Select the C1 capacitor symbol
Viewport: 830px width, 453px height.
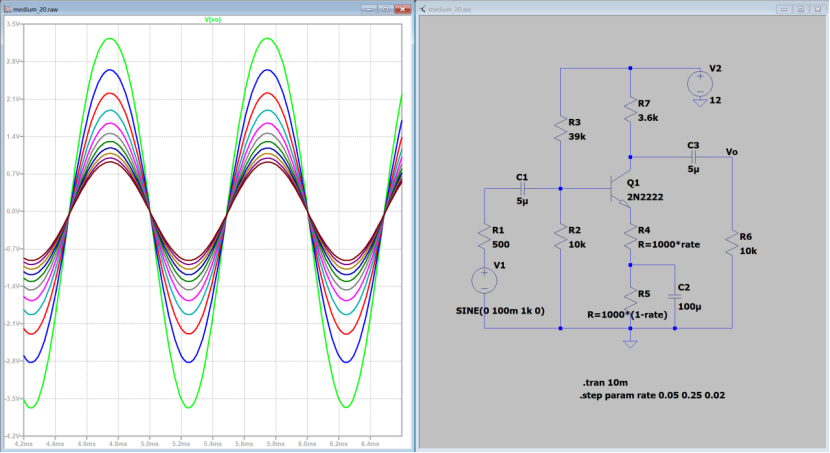pyautogui.click(x=522, y=189)
